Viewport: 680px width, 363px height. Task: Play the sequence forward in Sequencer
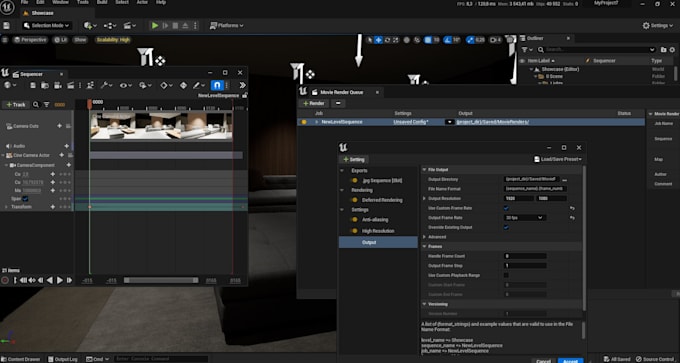[x=60, y=281]
